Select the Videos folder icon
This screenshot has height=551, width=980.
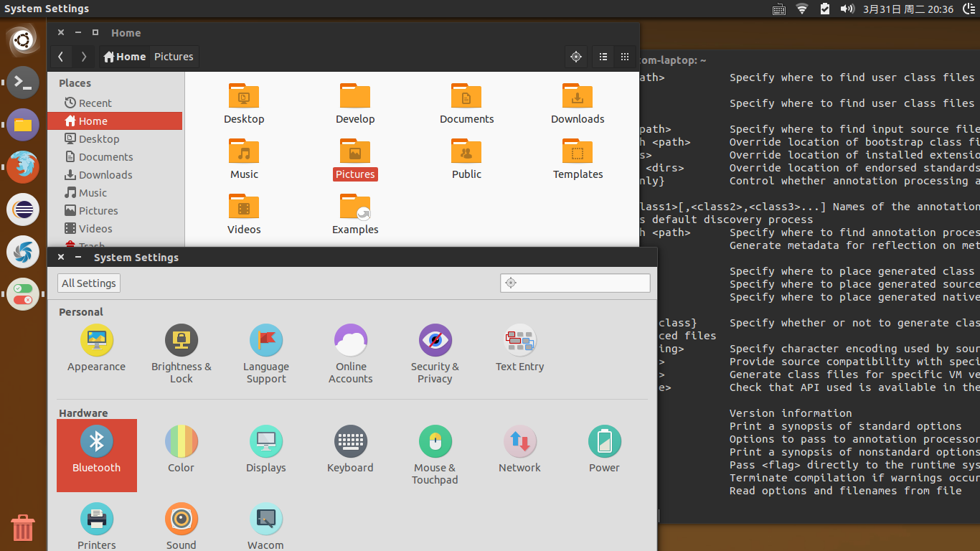(x=244, y=214)
